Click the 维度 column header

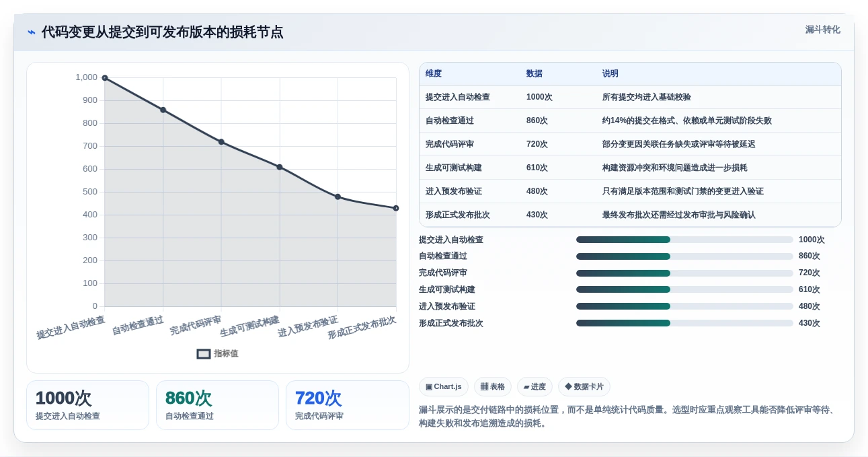[434, 73]
